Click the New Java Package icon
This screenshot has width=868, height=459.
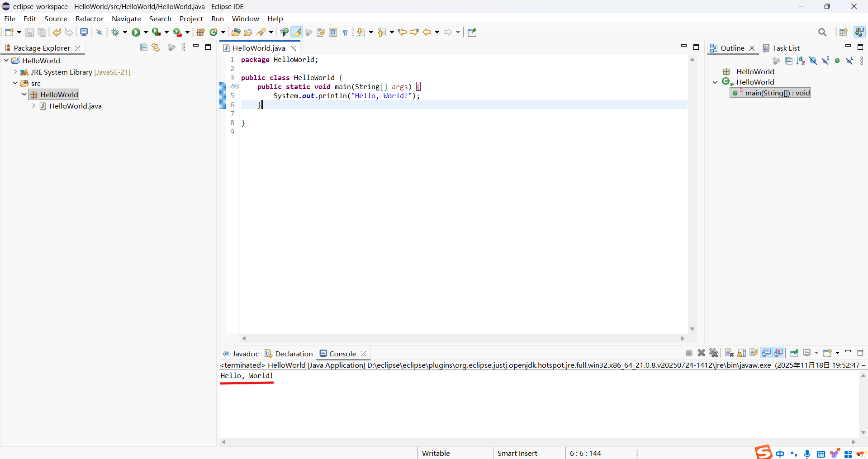pos(201,32)
